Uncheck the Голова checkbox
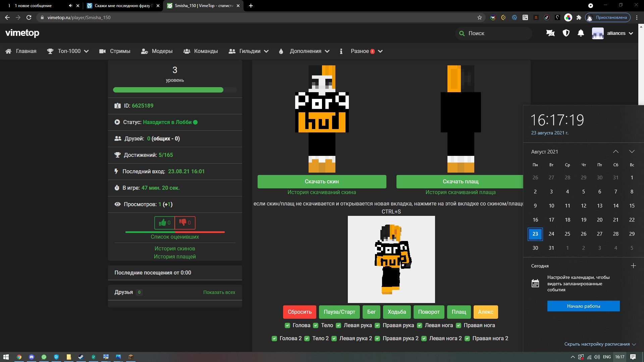The image size is (644, 362). (287, 325)
